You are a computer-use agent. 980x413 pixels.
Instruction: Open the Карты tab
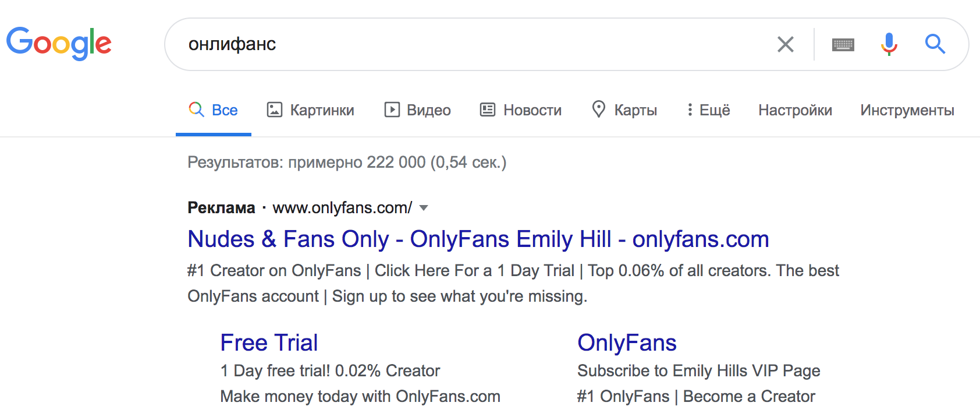624,110
